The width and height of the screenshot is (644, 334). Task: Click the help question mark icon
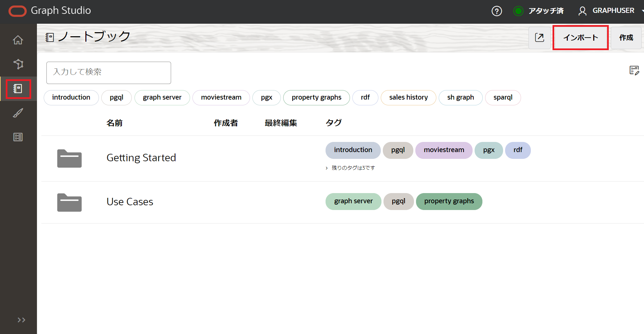tap(497, 11)
